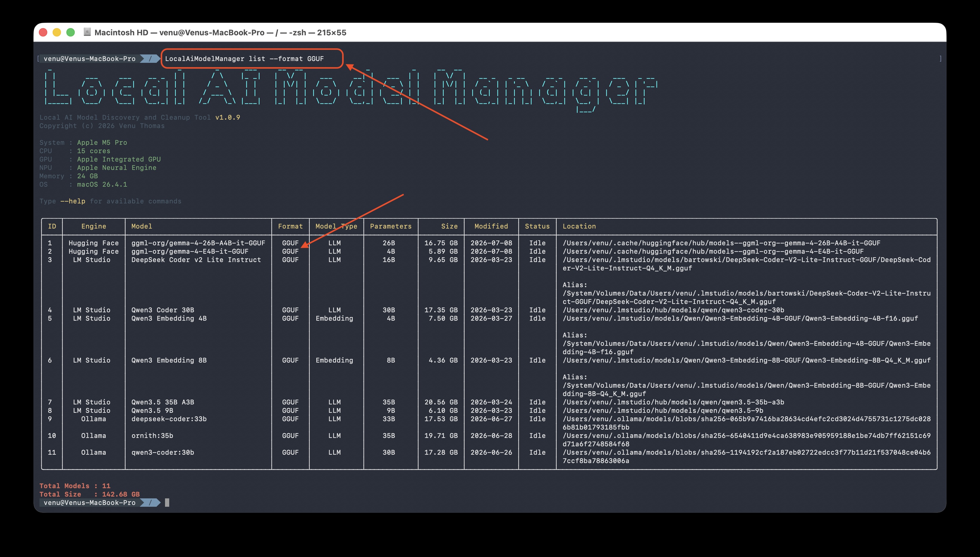
Task: Click the 'Total Size : 142.68 GB' line
Action: click(x=89, y=494)
